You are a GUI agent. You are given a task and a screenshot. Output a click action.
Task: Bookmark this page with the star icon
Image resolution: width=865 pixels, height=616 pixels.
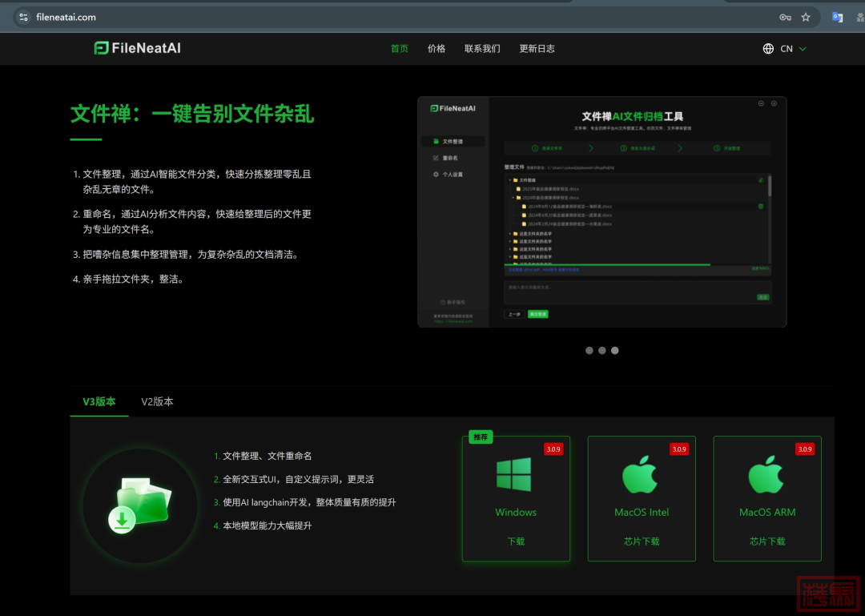(806, 17)
